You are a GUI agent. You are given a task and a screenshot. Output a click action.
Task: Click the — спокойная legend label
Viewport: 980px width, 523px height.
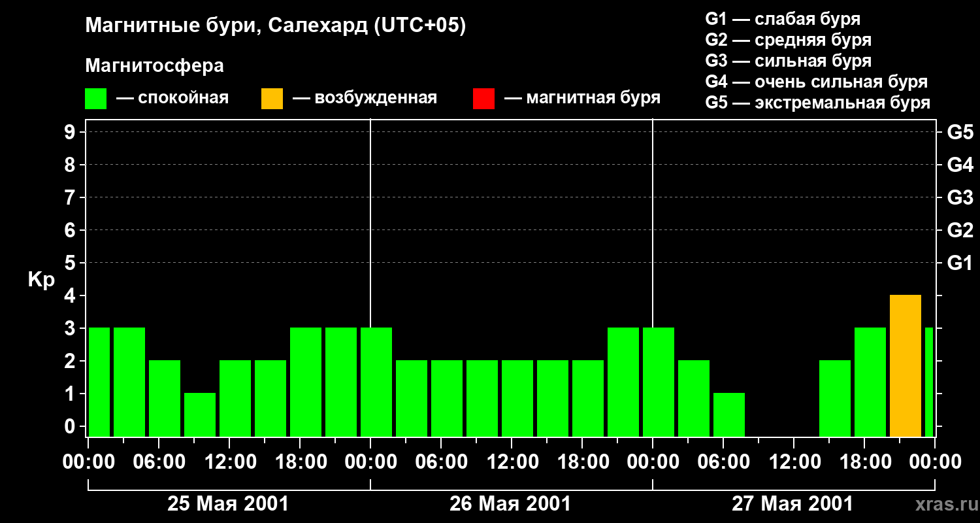point(172,98)
